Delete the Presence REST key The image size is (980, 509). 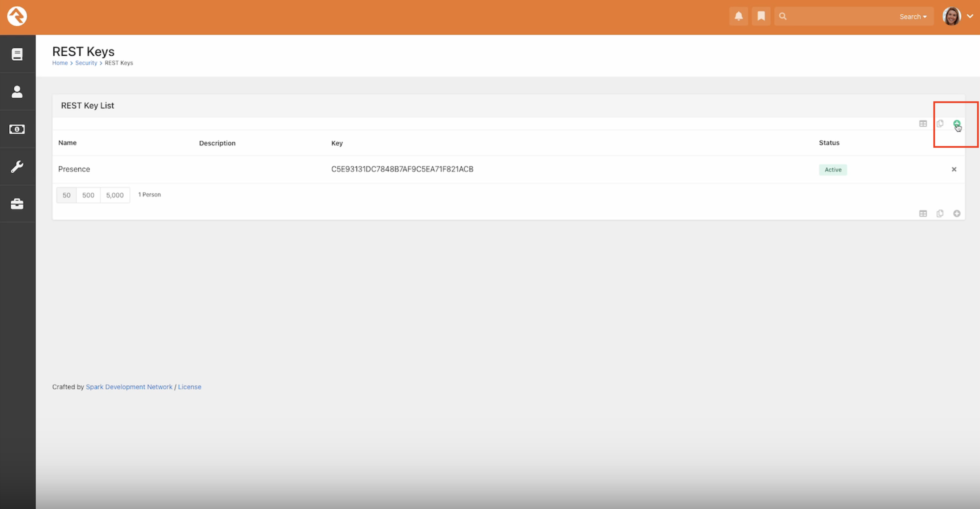[954, 169]
